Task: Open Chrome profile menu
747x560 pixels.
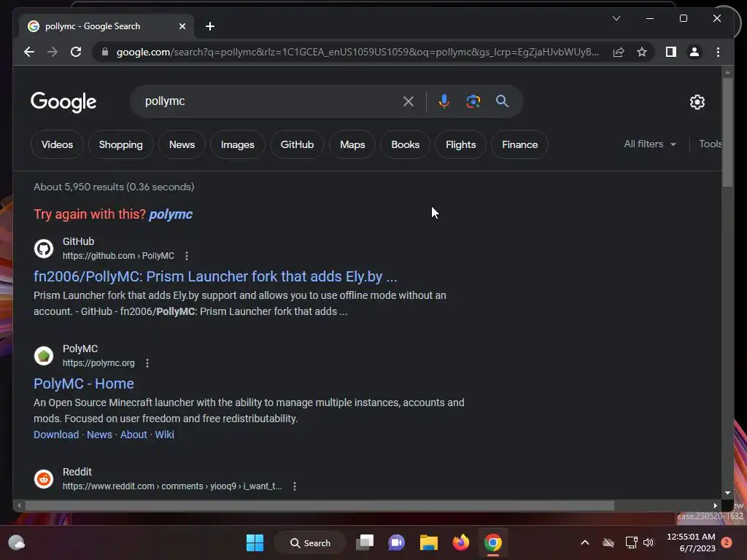Action: click(694, 52)
